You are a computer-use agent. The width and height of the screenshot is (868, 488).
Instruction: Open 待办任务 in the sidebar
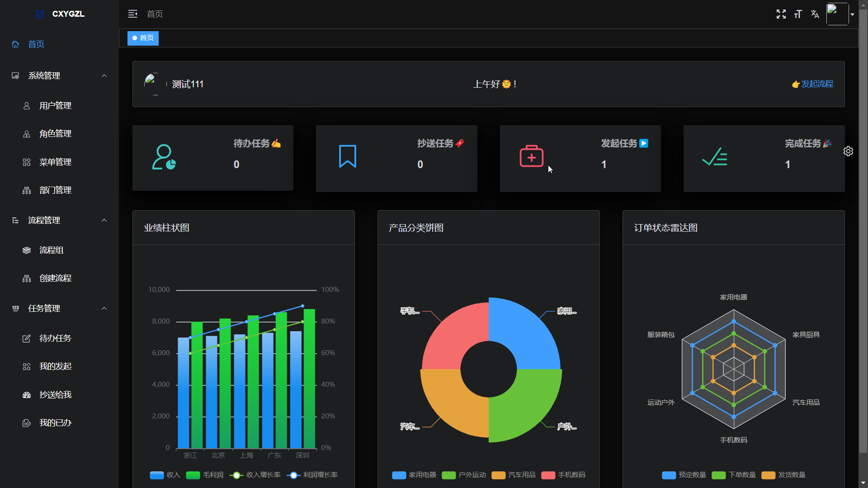coord(59,338)
